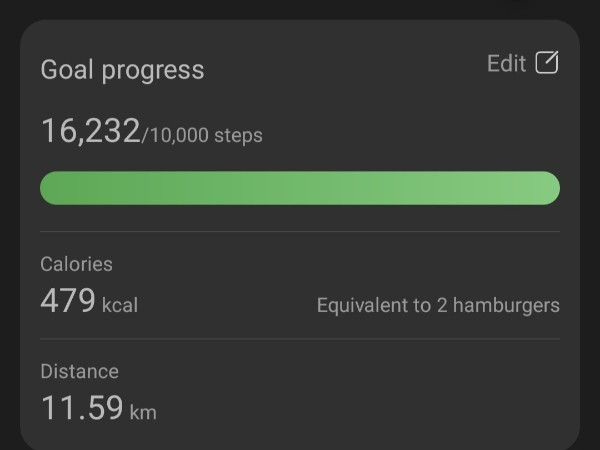Tap the 11.59 distance value

(x=82, y=408)
